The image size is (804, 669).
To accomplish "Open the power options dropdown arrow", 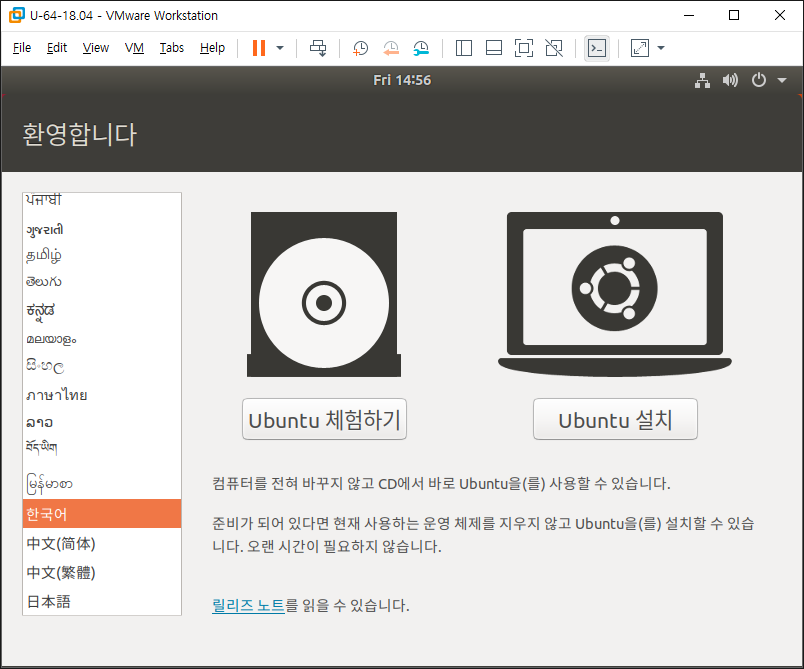I will (x=280, y=48).
